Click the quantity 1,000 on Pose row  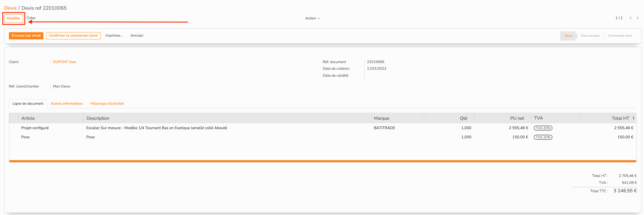[x=466, y=137]
